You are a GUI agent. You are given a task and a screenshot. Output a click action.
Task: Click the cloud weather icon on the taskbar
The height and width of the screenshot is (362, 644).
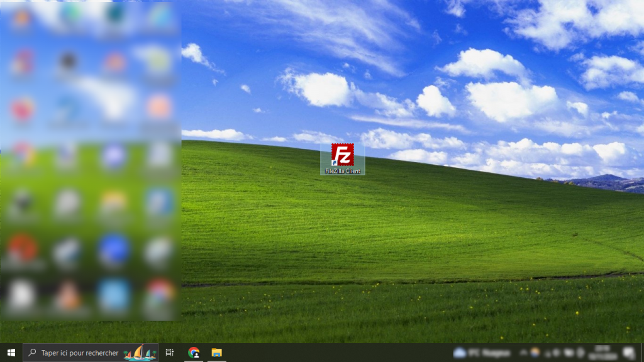tap(459, 353)
